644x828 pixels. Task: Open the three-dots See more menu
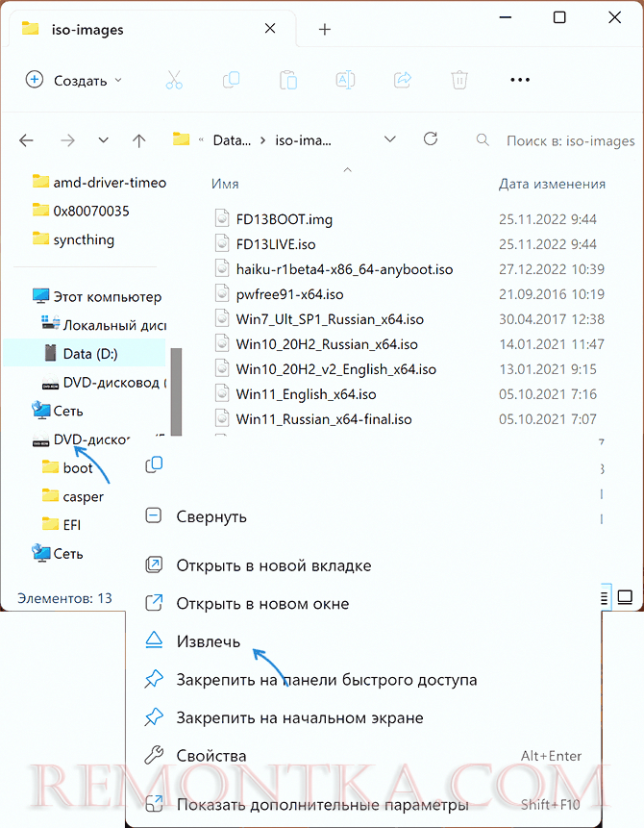(x=519, y=80)
